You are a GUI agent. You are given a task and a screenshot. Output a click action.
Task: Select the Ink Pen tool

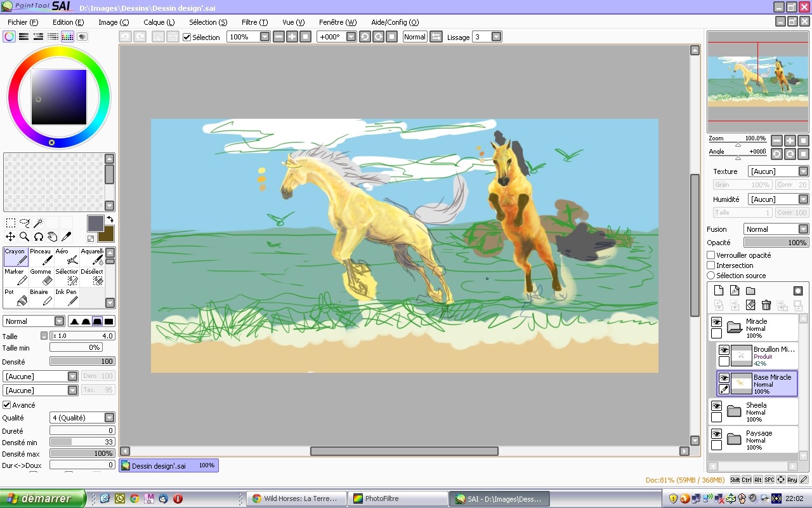point(67,297)
